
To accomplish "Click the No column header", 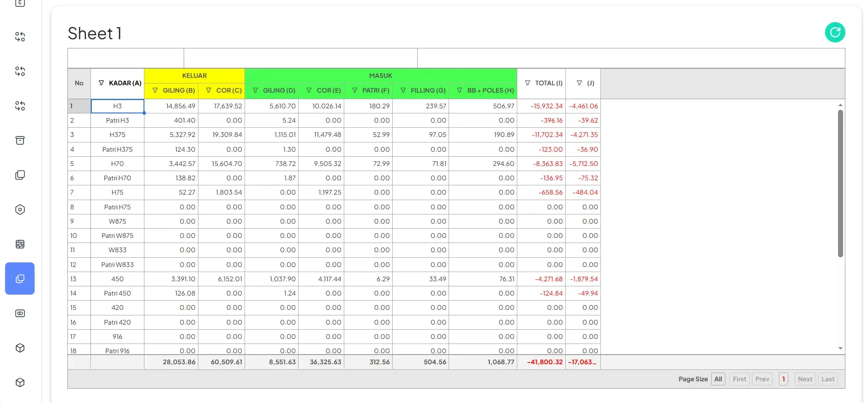I will (79, 83).
